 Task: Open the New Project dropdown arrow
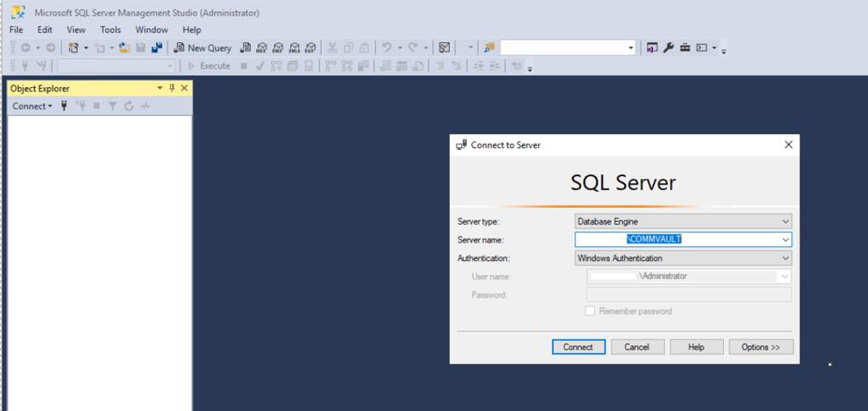pyautogui.click(x=86, y=48)
